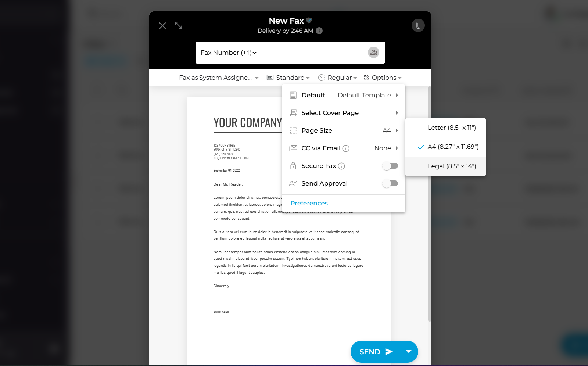Click the preview pane vertical scrollbar
This screenshot has height=366, width=588.
click(x=430, y=204)
